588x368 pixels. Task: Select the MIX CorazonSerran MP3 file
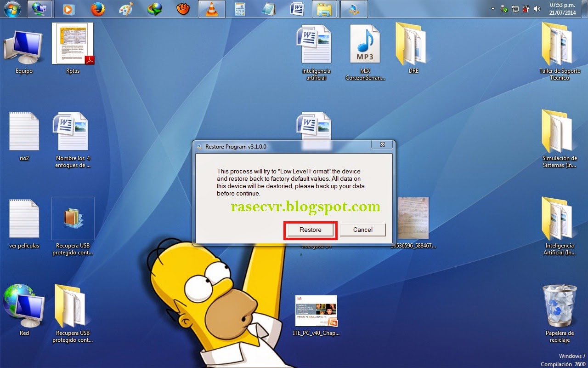[365, 53]
